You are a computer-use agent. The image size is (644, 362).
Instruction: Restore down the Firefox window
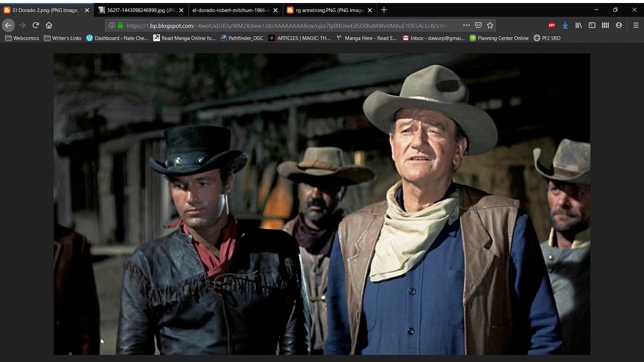pyautogui.click(x=615, y=10)
